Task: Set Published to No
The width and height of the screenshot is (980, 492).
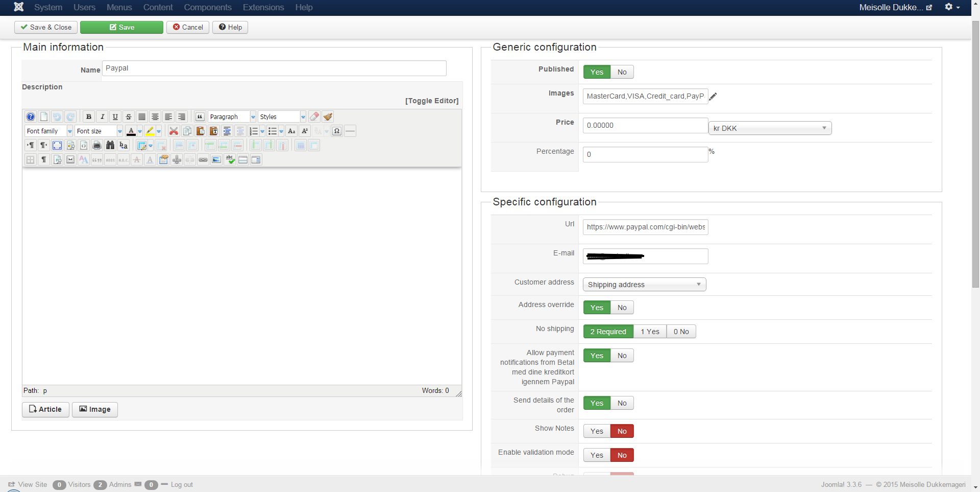Action: click(x=622, y=72)
